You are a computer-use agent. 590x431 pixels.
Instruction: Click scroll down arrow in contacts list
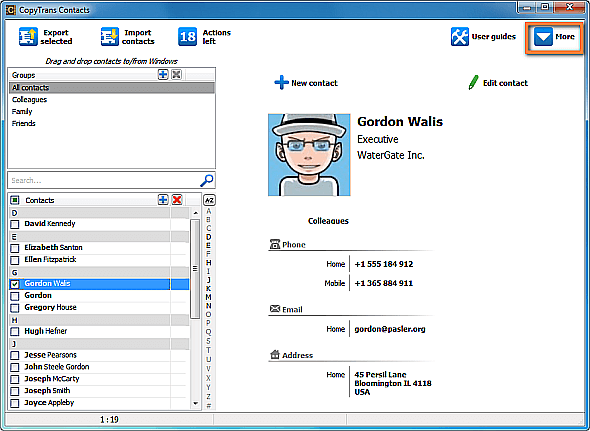(x=195, y=403)
